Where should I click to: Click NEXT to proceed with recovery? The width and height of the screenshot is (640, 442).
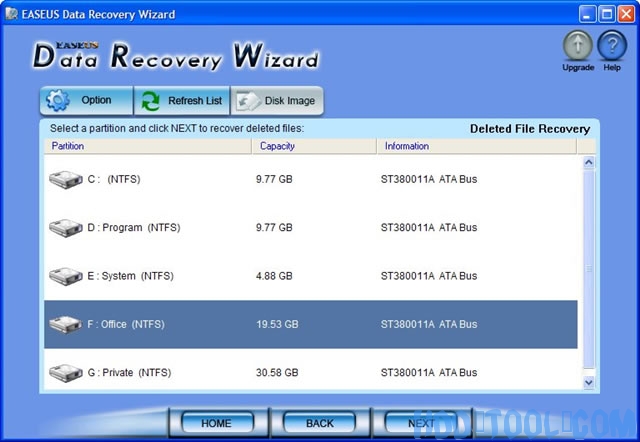coord(421,423)
